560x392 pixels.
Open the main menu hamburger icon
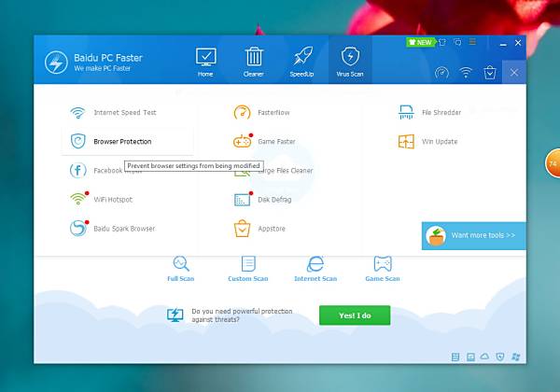click(x=472, y=42)
